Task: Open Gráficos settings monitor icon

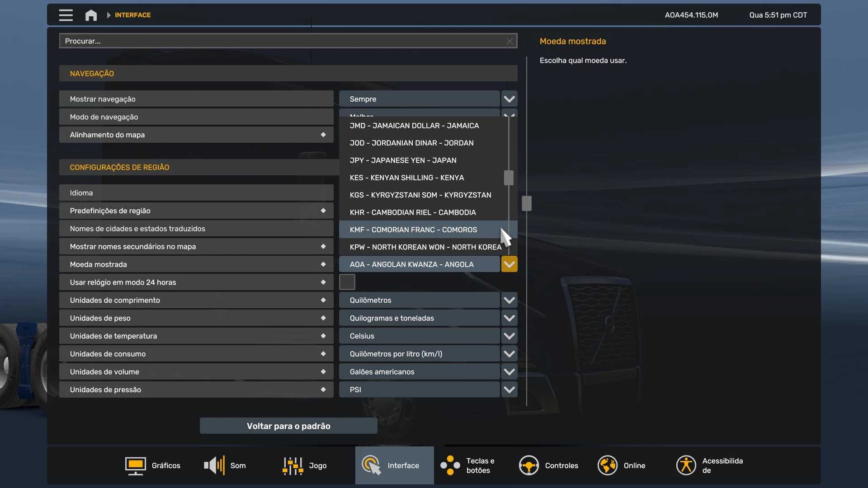Action: 135,465
